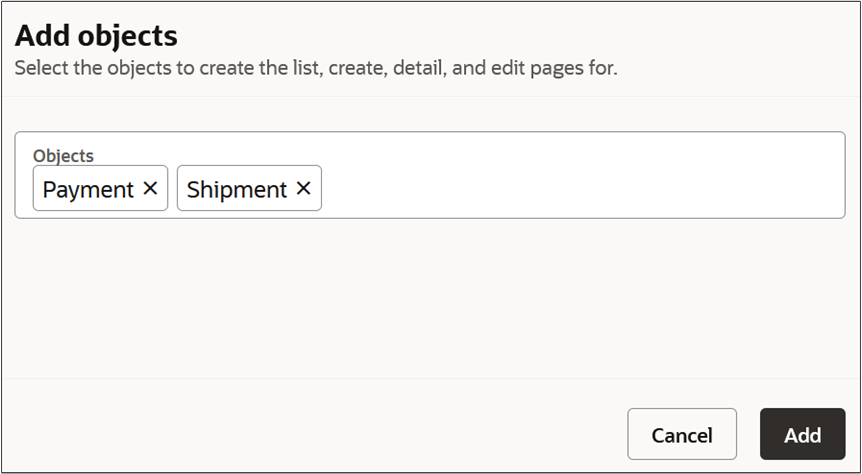Dismiss dialog using Cancel
The width and height of the screenshot is (862, 474).
pos(681,435)
